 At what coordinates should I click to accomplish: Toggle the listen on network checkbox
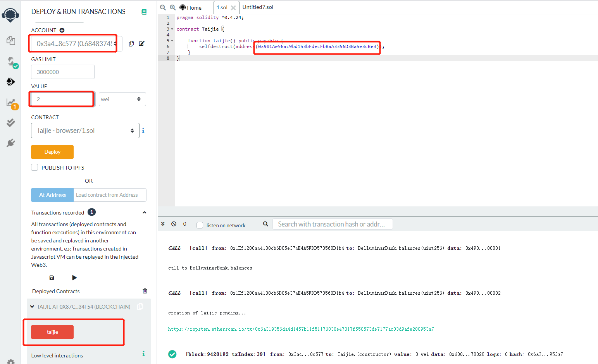click(200, 225)
